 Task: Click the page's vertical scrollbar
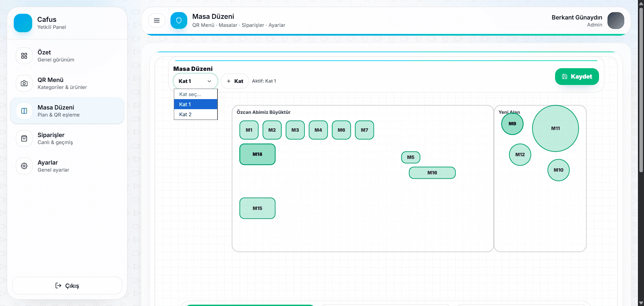[641, 101]
